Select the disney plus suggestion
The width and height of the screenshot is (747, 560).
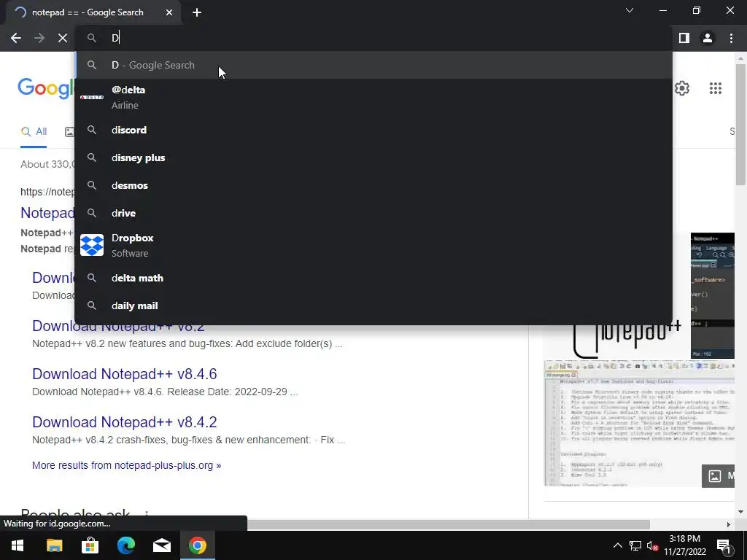pos(373,157)
